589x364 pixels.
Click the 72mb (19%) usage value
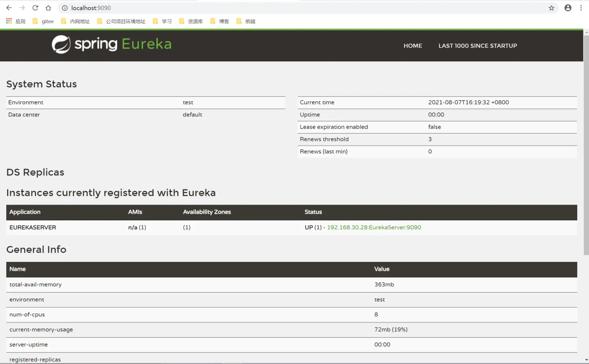391,330
